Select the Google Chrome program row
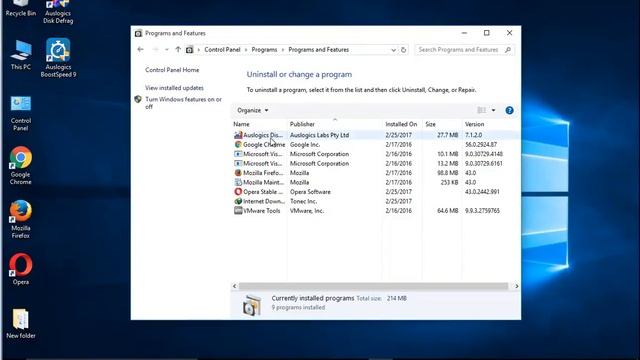The image size is (640, 360). coord(376,144)
